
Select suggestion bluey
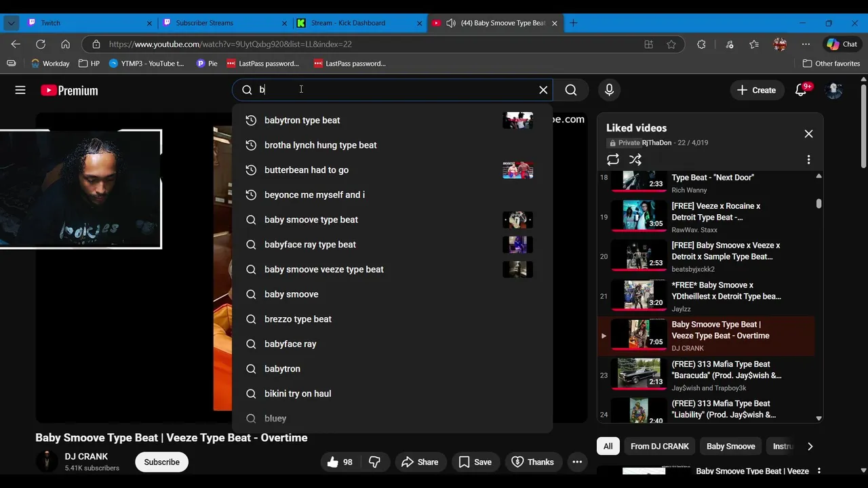pyautogui.click(x=392, y=418)
